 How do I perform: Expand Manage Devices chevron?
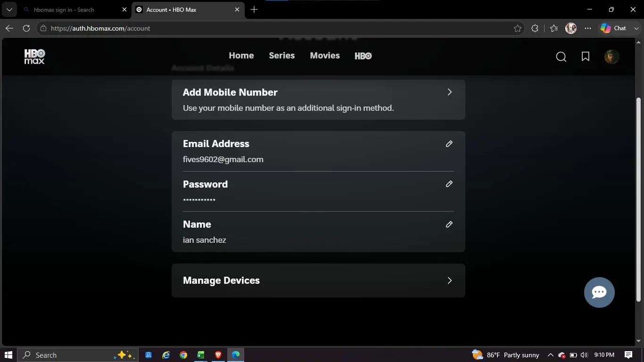pyautogui.click(x=450, y=280)
